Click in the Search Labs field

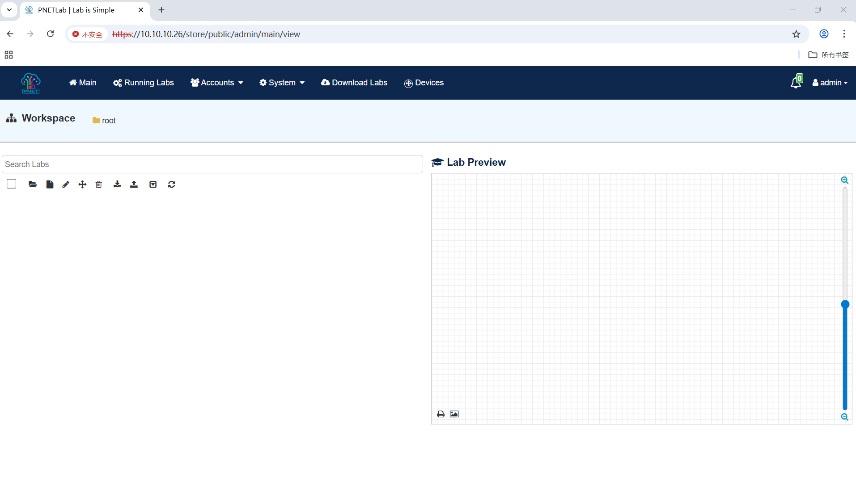[212, 164]
